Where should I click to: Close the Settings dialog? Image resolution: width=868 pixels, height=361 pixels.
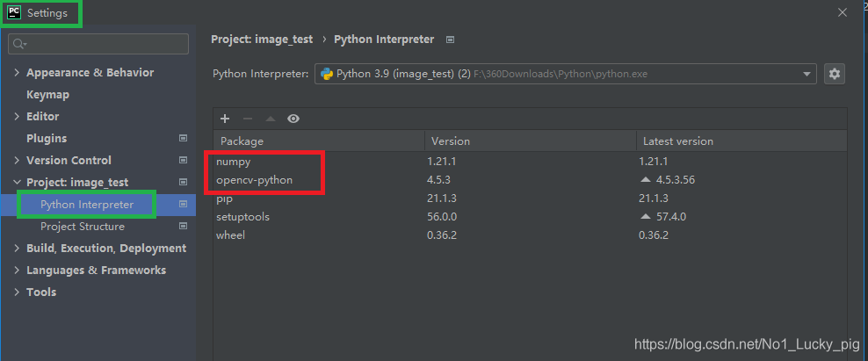tap(842, 12)
